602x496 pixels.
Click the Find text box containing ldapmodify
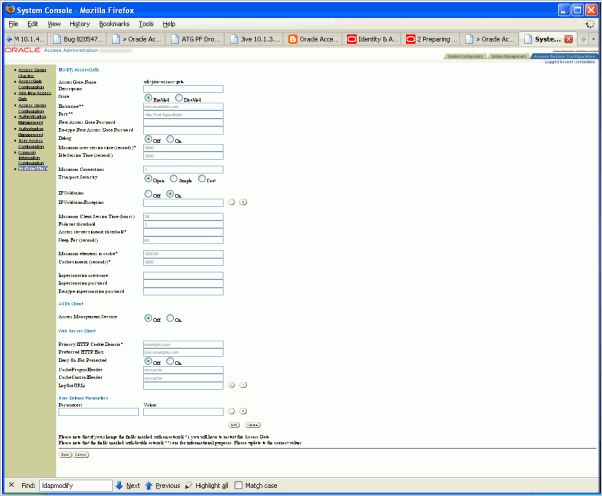[76, 485]
